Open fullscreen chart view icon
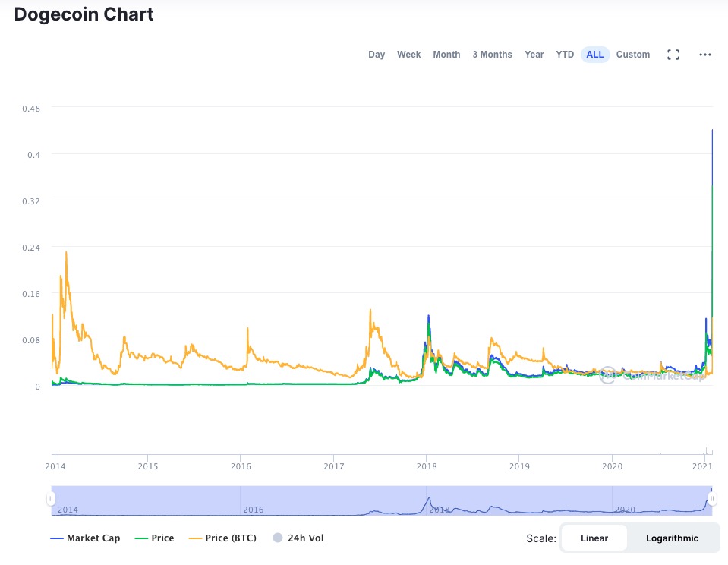This screenshot has height=565, width=728. [673, 55]
